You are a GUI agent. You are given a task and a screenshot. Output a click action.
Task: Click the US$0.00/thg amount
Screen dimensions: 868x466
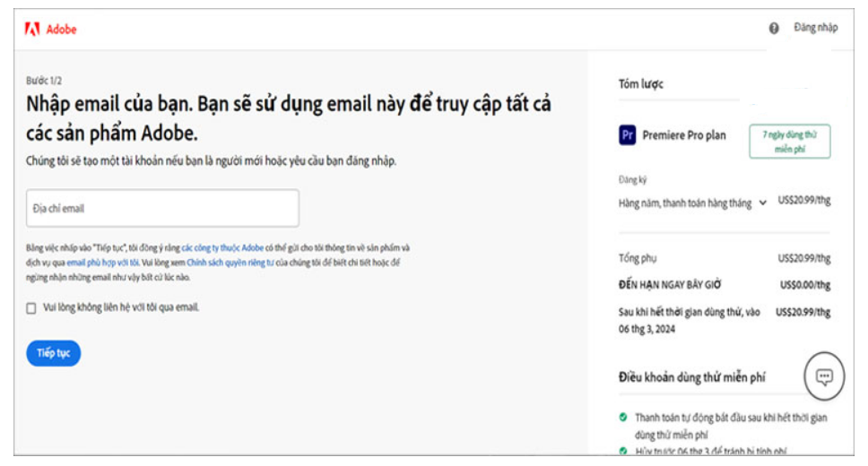(x=805, y=285)
